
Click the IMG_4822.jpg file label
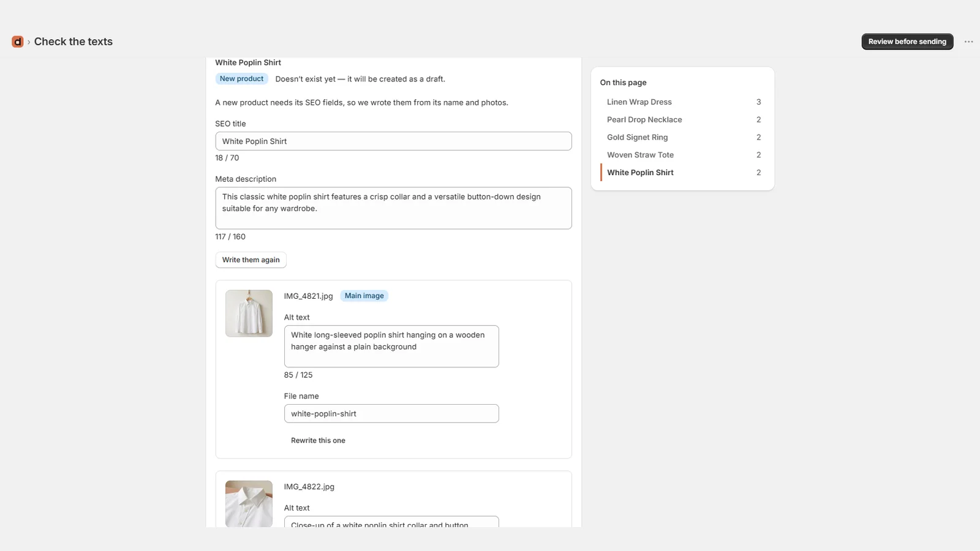click(309, 487)
